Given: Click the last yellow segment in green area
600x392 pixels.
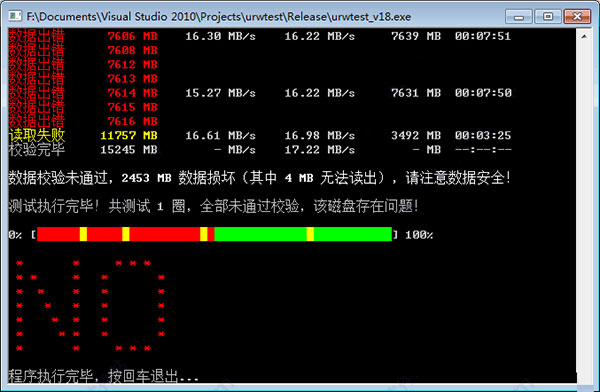Looking at the screenshot, I should (x=310, y=234).
